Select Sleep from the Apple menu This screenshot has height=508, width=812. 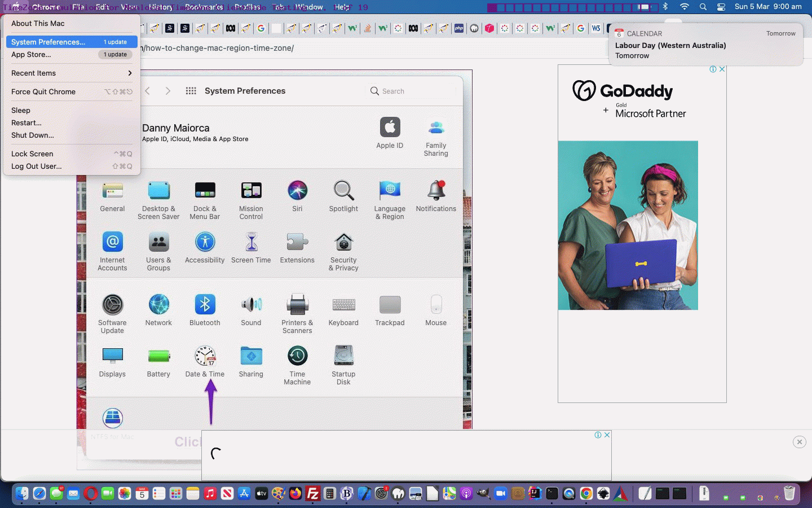pos(72,110)
